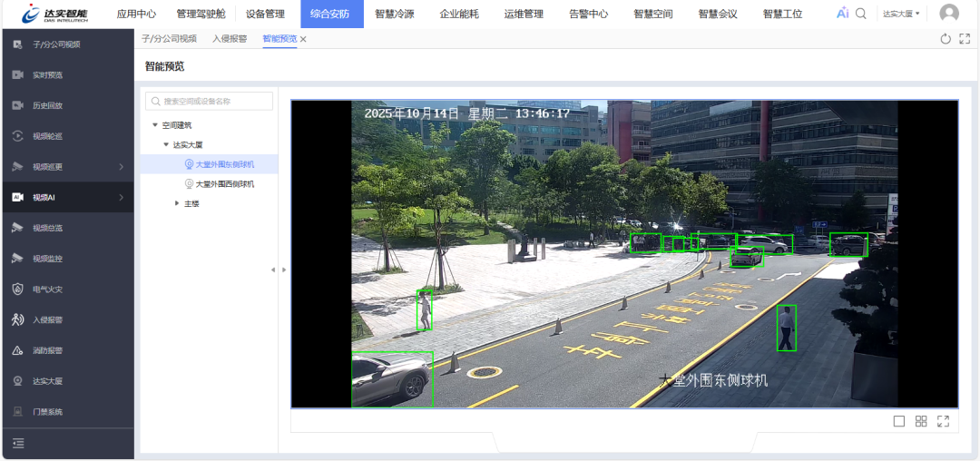Click the live camera video feed
This screenshot has width=980, height=461.
624,253
